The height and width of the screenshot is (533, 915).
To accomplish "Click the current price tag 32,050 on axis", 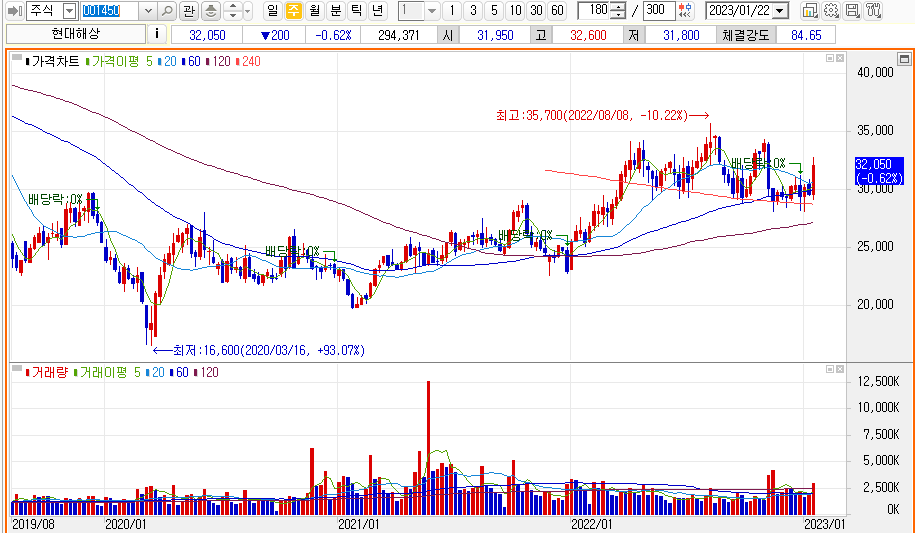I will click(x=879, y=170).
